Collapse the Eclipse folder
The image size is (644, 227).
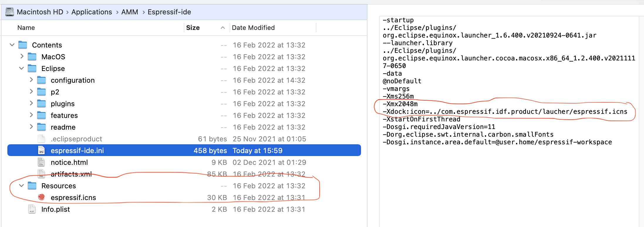[x=21, y=68]
